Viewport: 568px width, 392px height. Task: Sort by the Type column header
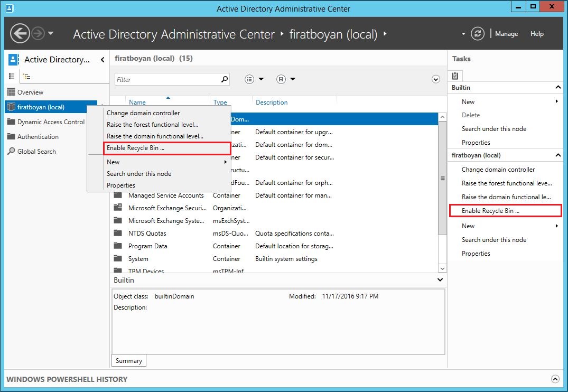tap(220, 102)
